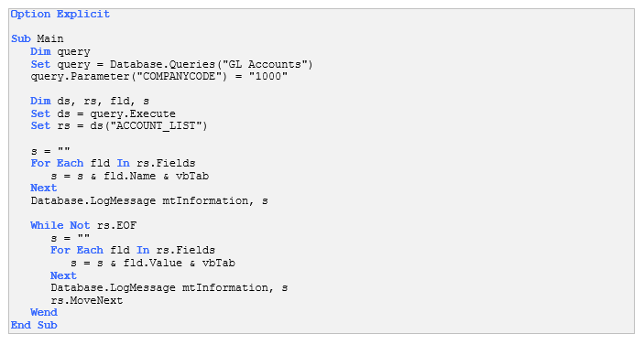Click the "COMPANYCODE" parameter text
644x345 pixels.
point(179,76)
